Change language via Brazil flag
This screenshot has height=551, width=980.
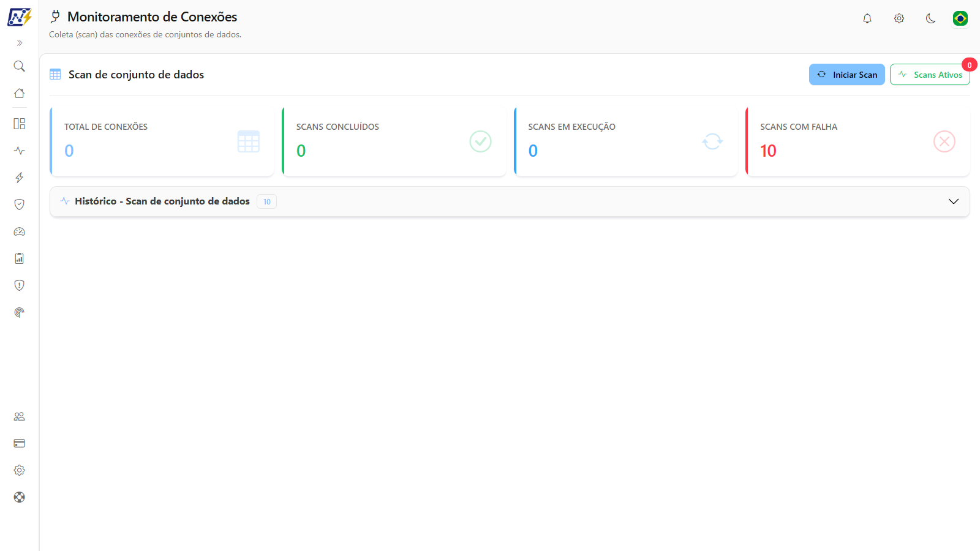[x=960, y=18]
